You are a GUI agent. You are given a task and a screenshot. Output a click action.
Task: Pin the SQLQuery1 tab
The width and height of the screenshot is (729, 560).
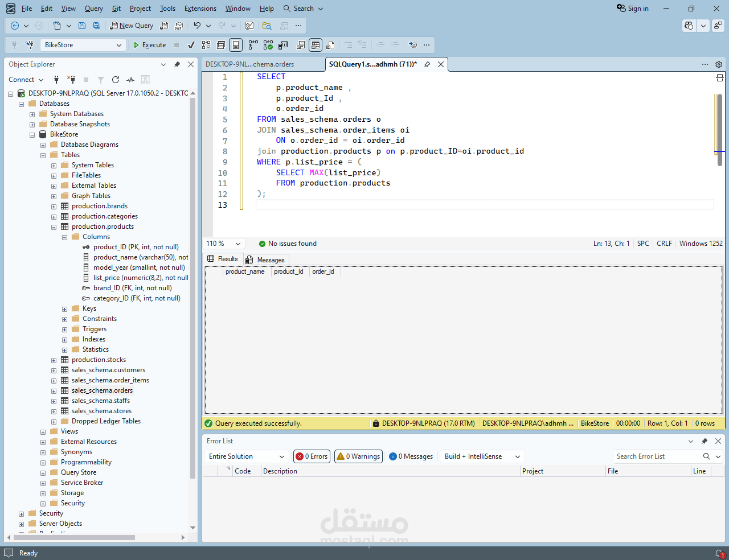pos(427,64)
